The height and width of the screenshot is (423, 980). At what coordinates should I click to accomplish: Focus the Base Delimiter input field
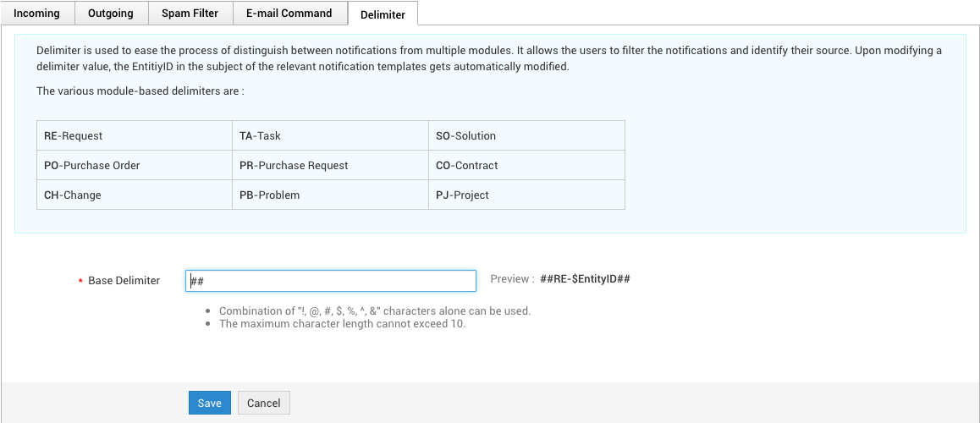point(330,281)
